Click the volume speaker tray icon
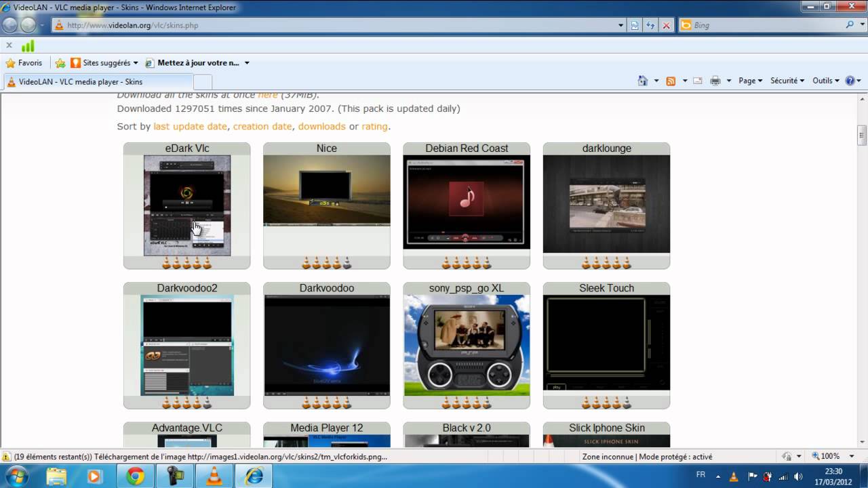 pyautogui.click(x=800, y=476)
